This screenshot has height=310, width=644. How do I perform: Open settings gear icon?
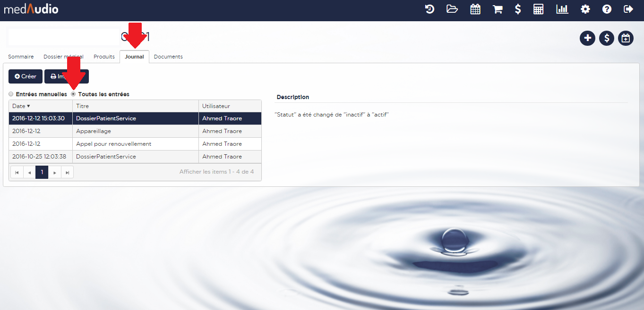pos(585,9)
